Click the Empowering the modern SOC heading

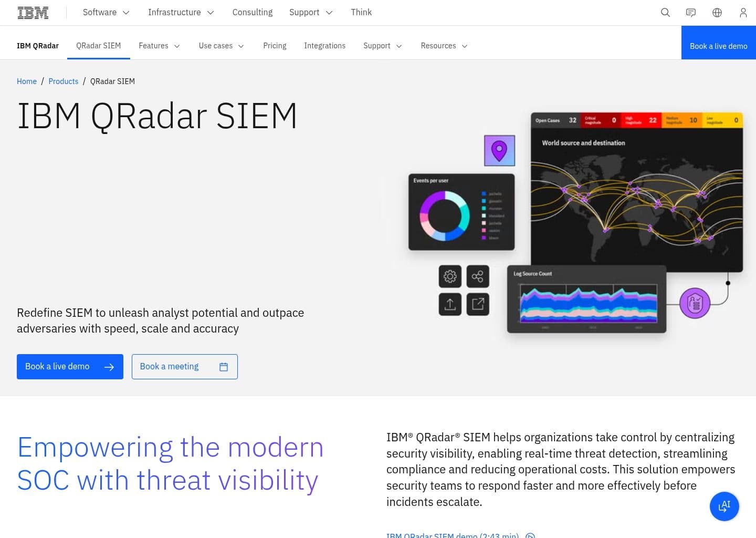coord(170,463)
